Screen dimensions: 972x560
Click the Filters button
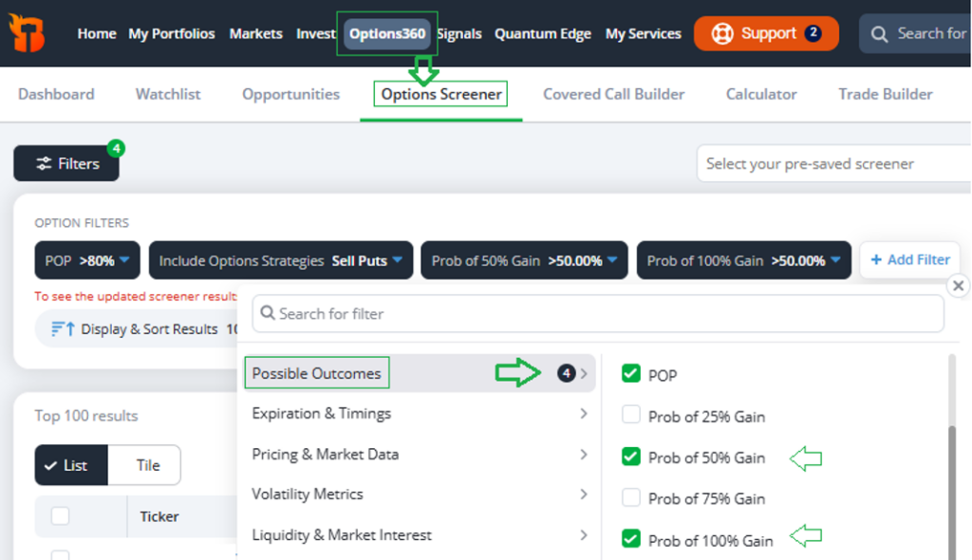pos(66,163)
